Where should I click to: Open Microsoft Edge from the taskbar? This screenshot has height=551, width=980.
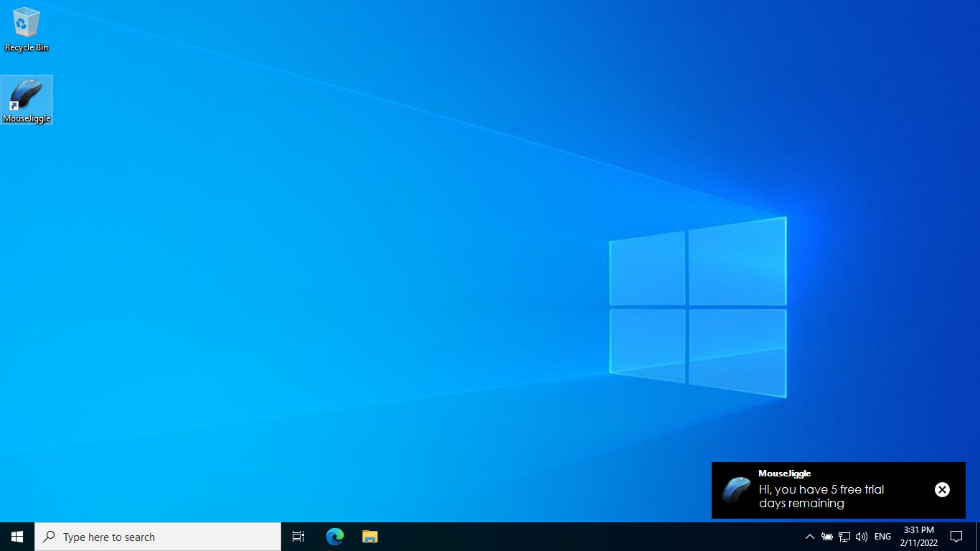(x=334, y=536)
